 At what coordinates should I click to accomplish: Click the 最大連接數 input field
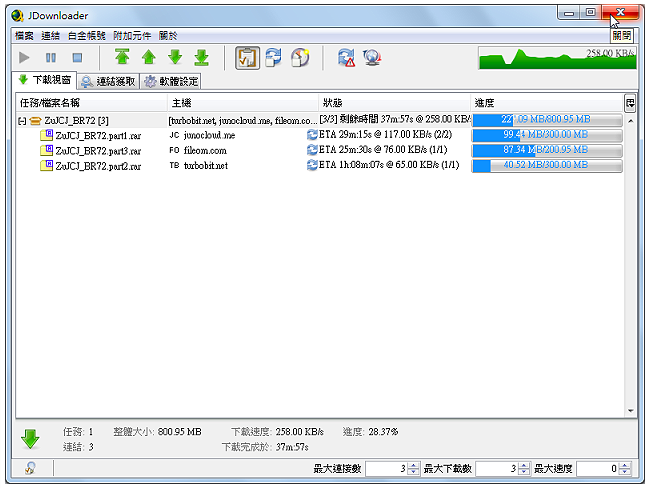386,469
